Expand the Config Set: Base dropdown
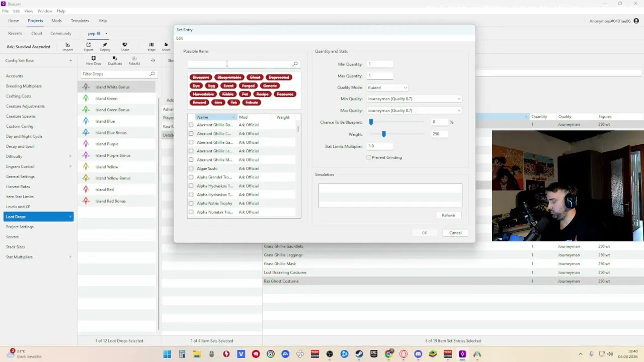Image resolution: width=644 pixels, height=362 pixels. click(39, 60)
